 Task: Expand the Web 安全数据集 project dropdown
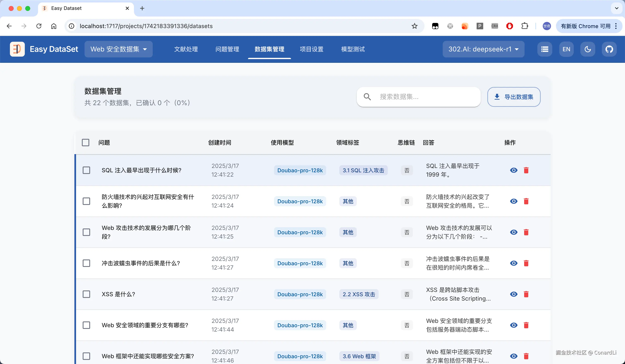pos(119,49)
